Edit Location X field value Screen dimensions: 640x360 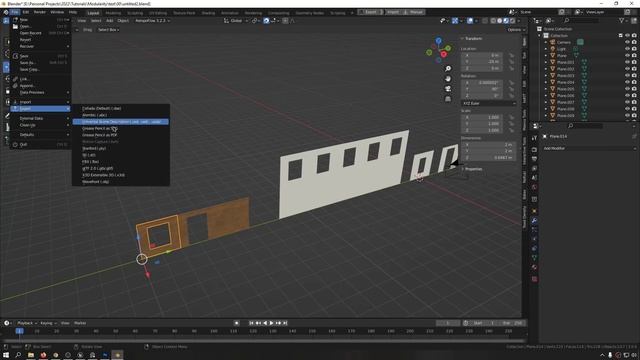tap(482, 55)
